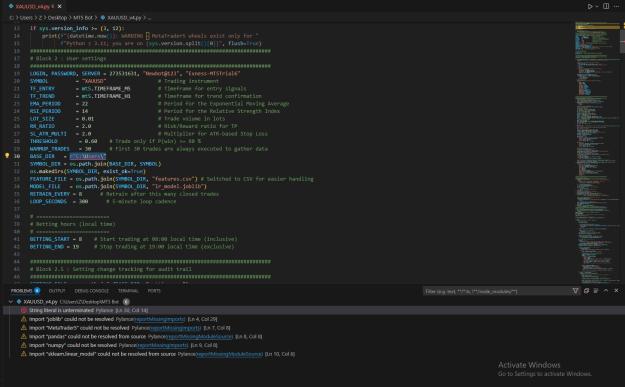This screenshot has width=625, height=387.
Task: Select the joblib import warning row
Action: pyautogui.click(x=314, y=319)
